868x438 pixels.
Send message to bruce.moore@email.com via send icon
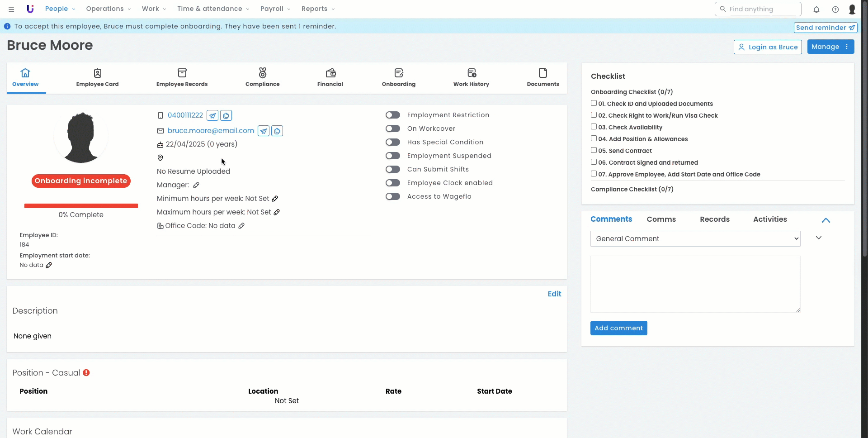(x=264, y=131)
